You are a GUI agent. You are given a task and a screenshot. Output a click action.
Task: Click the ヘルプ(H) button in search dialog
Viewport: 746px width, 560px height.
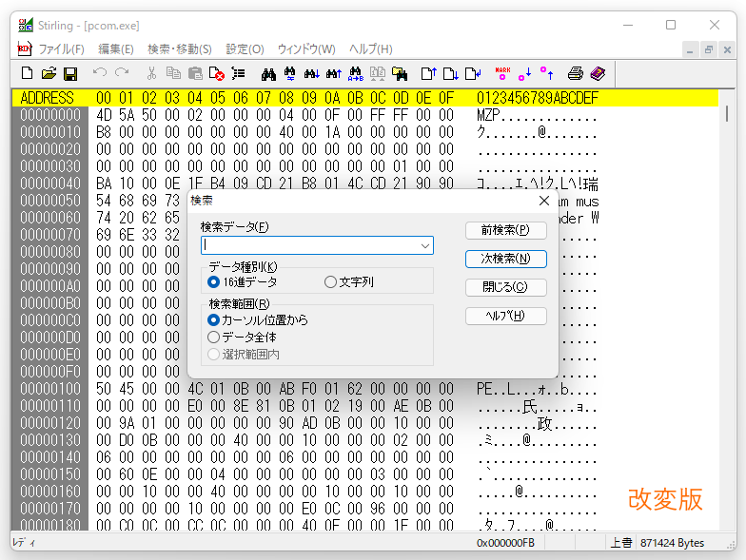coord(506,316)
